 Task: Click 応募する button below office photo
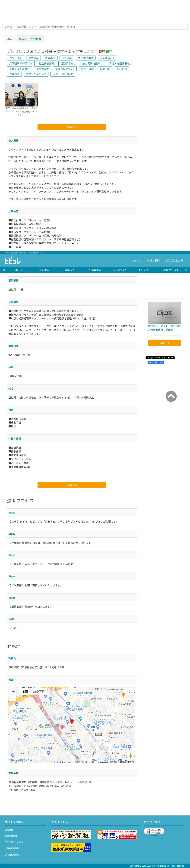pos(72,127)
